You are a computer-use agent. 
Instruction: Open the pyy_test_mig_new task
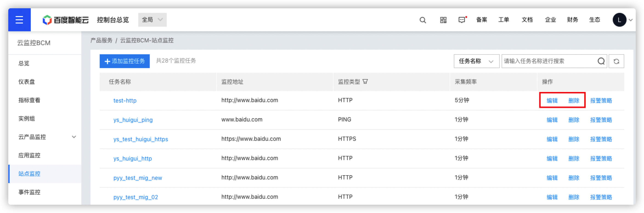[x=138, y=178]
